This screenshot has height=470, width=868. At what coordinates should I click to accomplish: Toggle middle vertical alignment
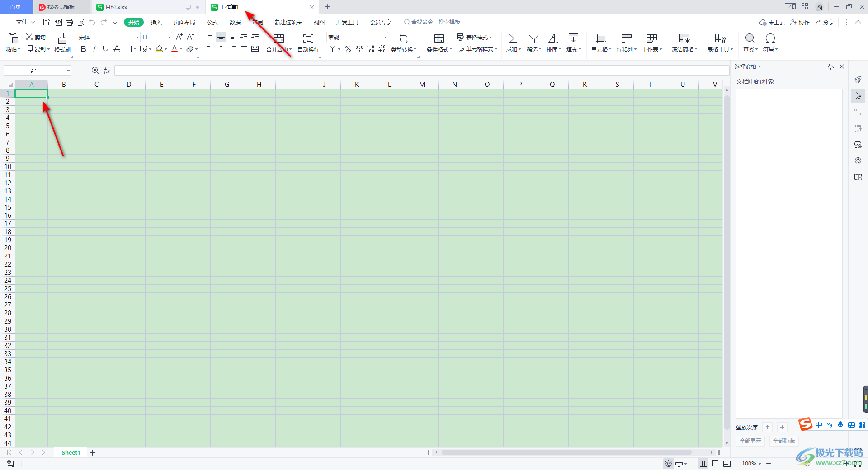(221, 37)
